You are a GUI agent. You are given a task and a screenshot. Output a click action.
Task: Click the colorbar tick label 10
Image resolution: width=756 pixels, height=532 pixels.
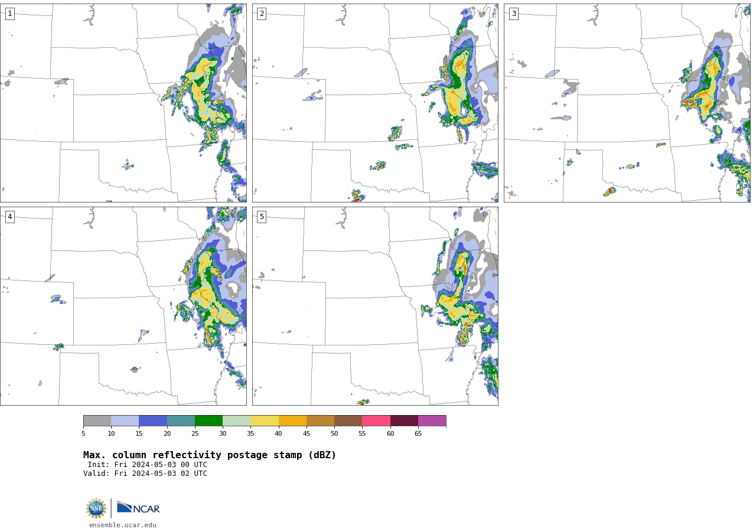click(x=111, y=434)
